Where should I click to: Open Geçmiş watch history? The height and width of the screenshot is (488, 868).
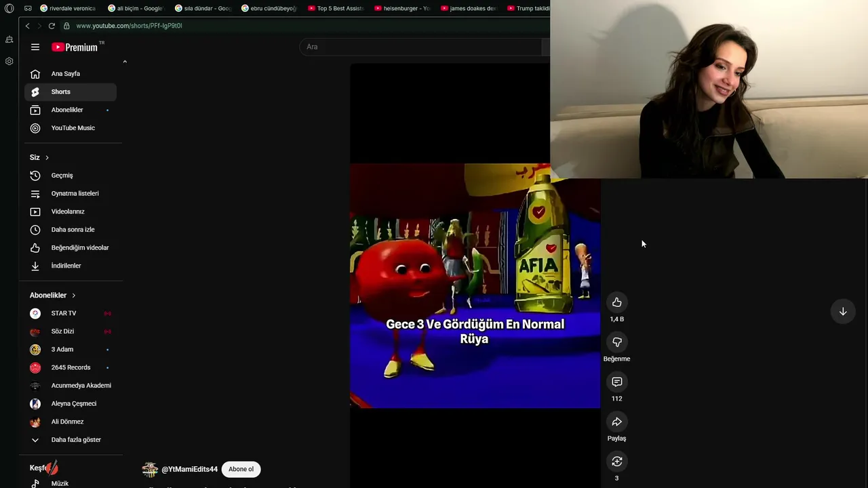[71, 176]
